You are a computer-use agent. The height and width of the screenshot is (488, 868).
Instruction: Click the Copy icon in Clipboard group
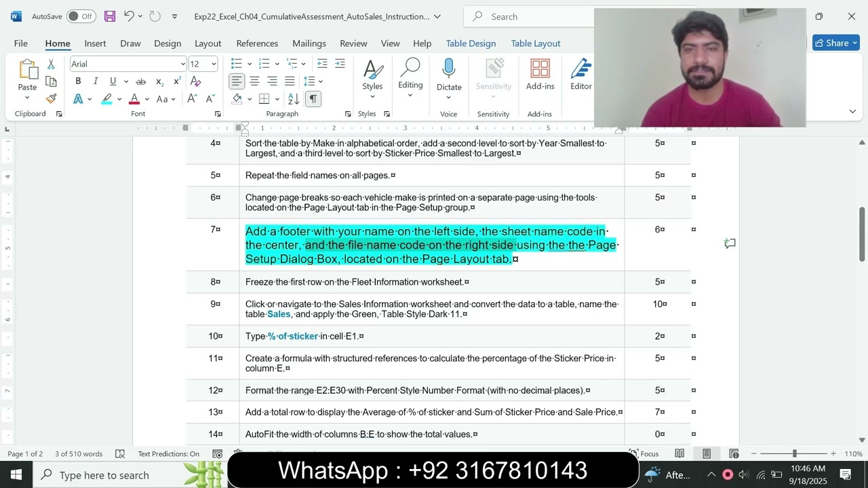pyautogui.click(x=51, y=81)
